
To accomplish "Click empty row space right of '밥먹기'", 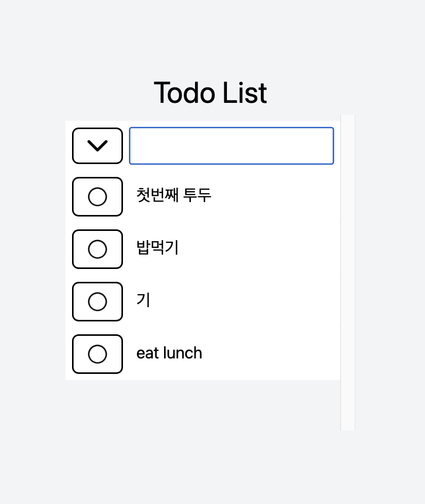I will [x=257, y=249].
